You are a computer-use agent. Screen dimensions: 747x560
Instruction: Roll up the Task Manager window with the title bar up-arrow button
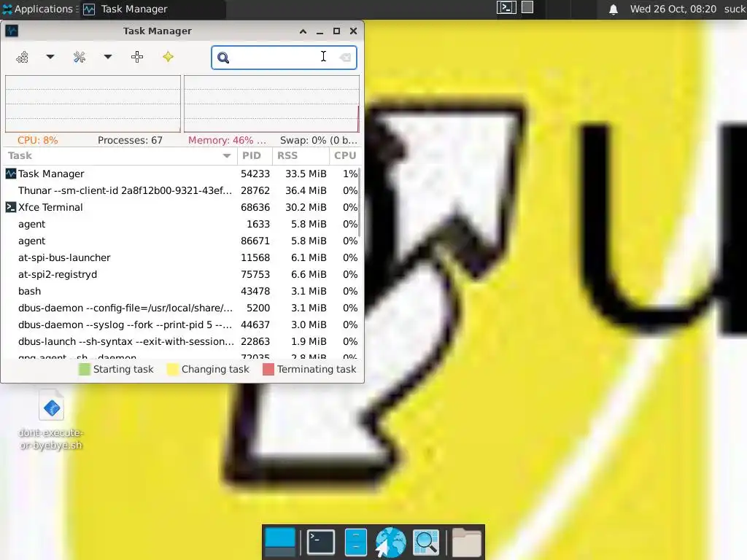(303, 31)
